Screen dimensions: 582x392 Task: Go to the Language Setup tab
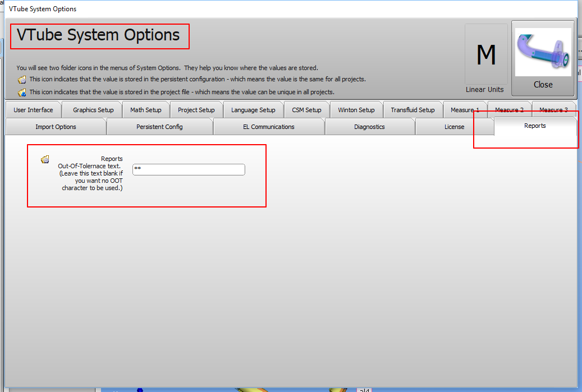point(253,110)
